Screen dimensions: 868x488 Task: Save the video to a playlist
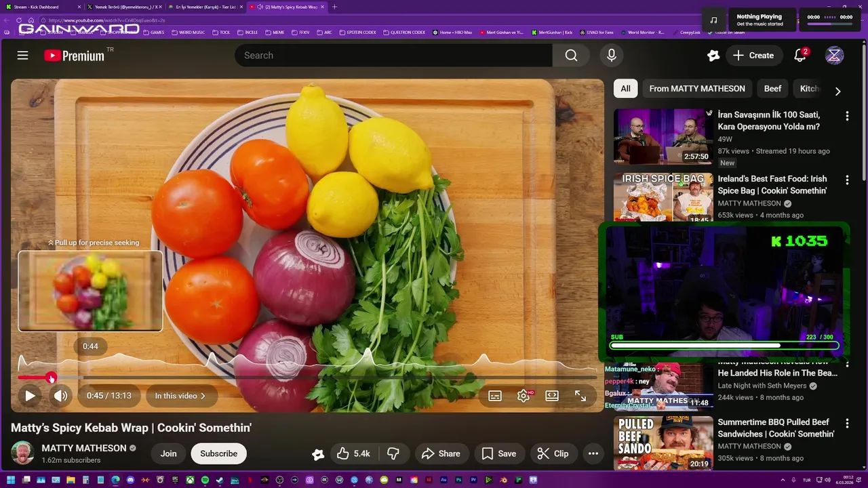point(499,454)
